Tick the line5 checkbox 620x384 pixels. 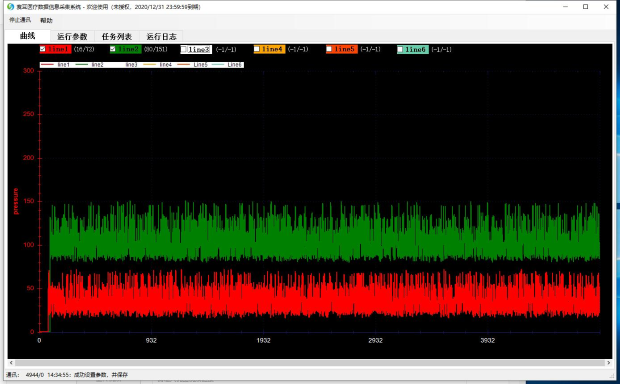(x=329, y=49)
